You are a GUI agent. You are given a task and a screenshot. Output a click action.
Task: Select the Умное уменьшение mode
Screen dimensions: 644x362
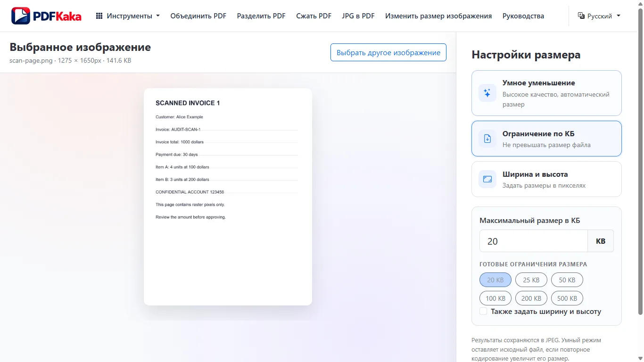546,93
